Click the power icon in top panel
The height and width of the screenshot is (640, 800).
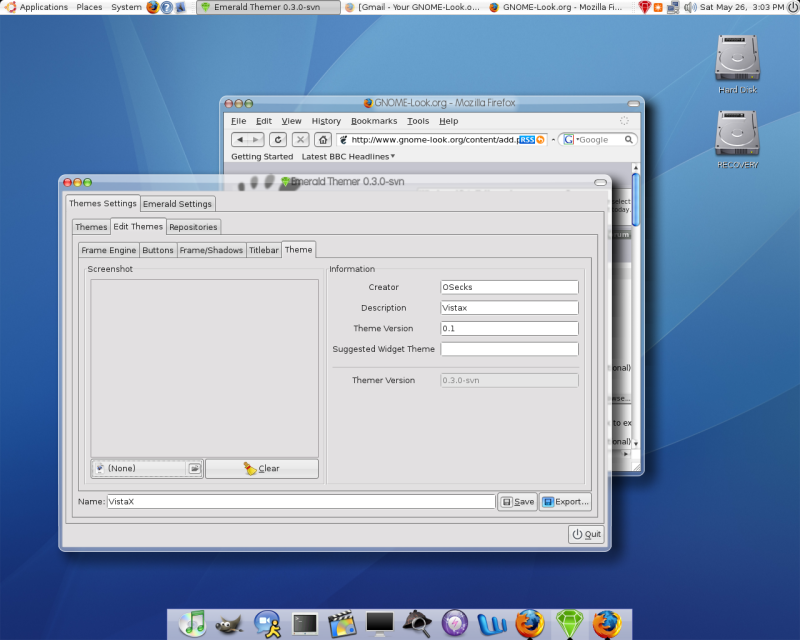(x=792, y=7)
